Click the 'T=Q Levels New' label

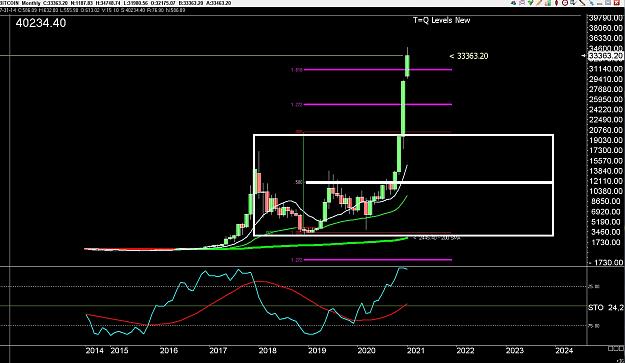pyautogui.click(x=442, y=20)
